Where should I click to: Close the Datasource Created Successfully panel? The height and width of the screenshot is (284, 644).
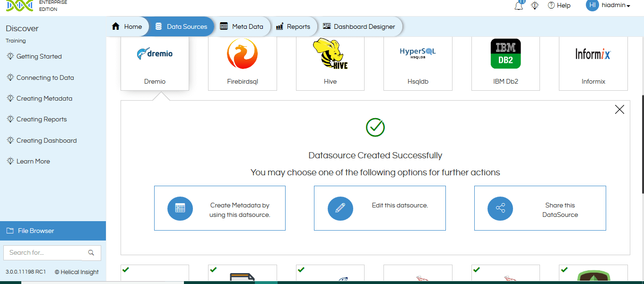[x=619, y=110]
